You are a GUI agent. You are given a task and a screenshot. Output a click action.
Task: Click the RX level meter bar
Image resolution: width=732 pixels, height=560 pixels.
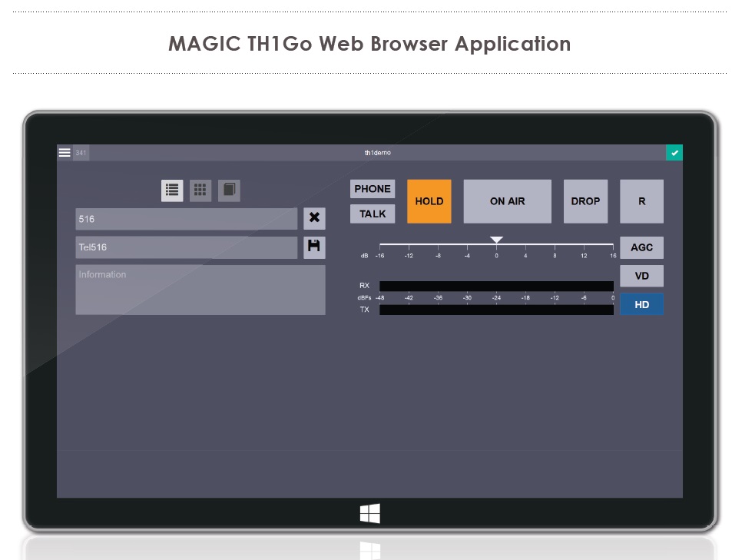point(496,286)
